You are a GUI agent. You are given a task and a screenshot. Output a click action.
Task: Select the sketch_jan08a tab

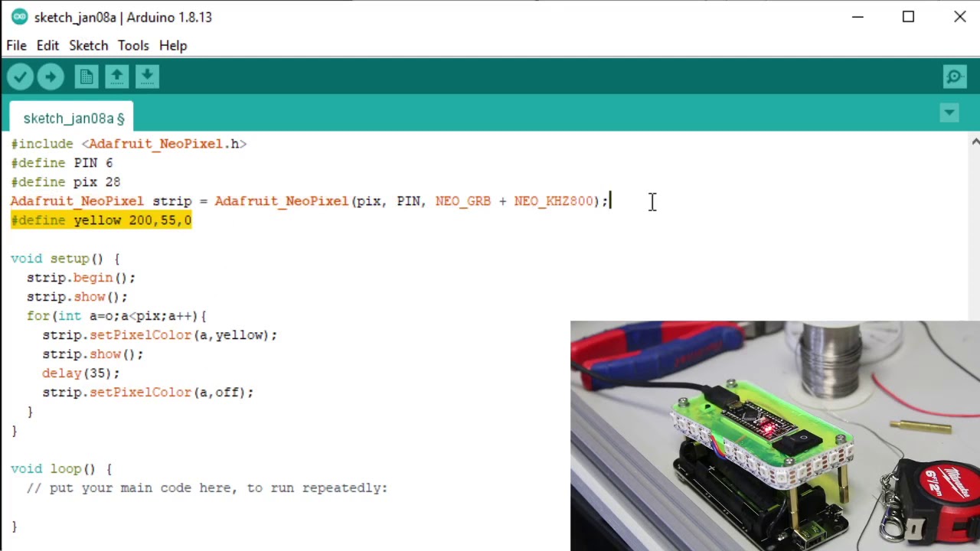pos(71,118)
